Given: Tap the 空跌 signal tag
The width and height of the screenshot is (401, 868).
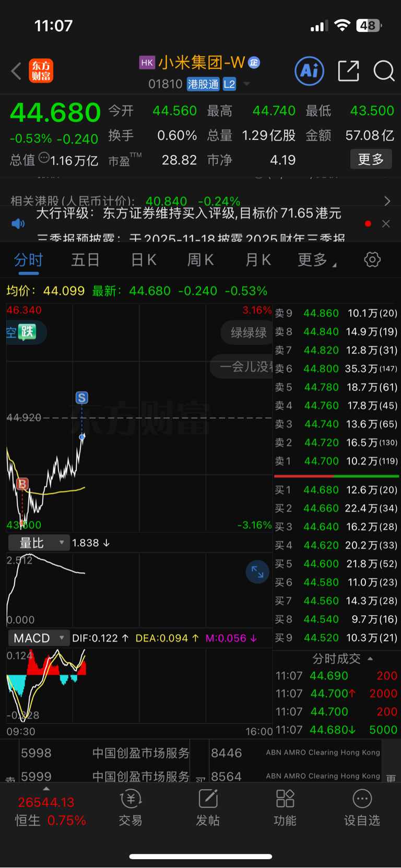Looking at the screenshot, I should pyautogui.click(x=26, y=332).
